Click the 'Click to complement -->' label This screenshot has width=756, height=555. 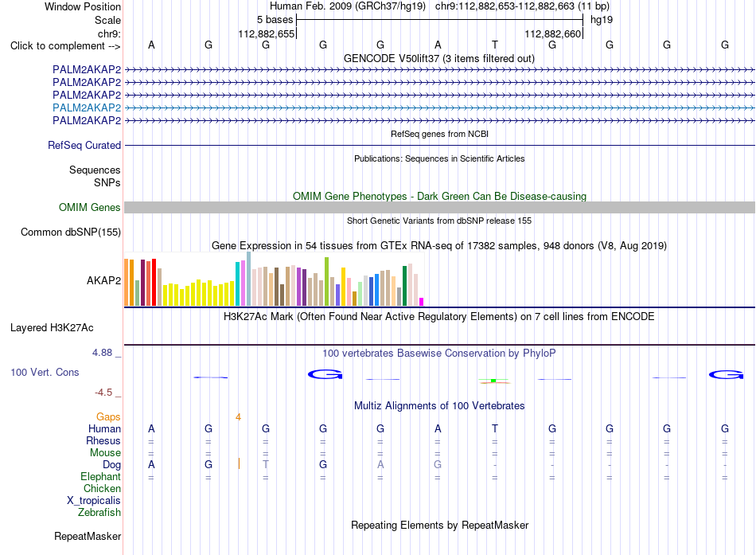65,46
